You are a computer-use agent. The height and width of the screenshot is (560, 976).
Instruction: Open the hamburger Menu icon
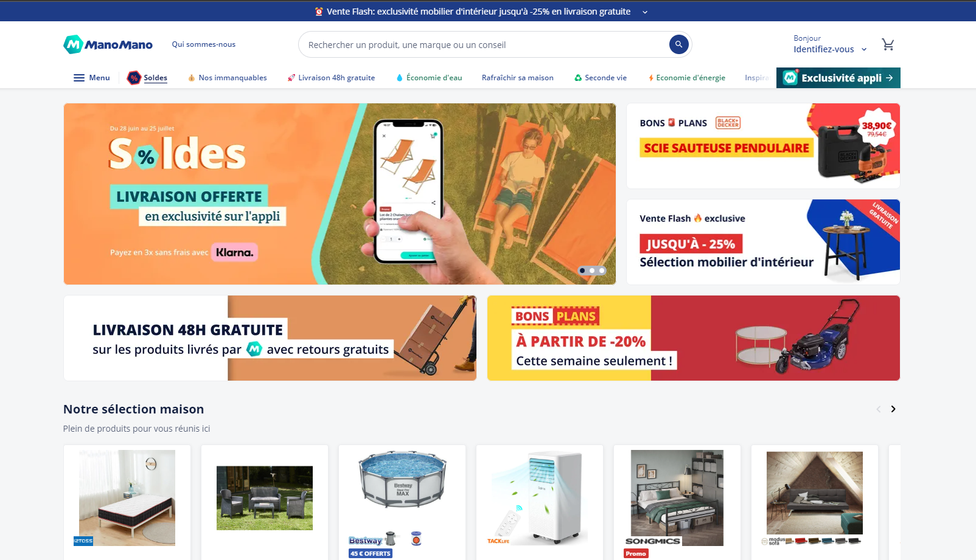pos(79,78)
